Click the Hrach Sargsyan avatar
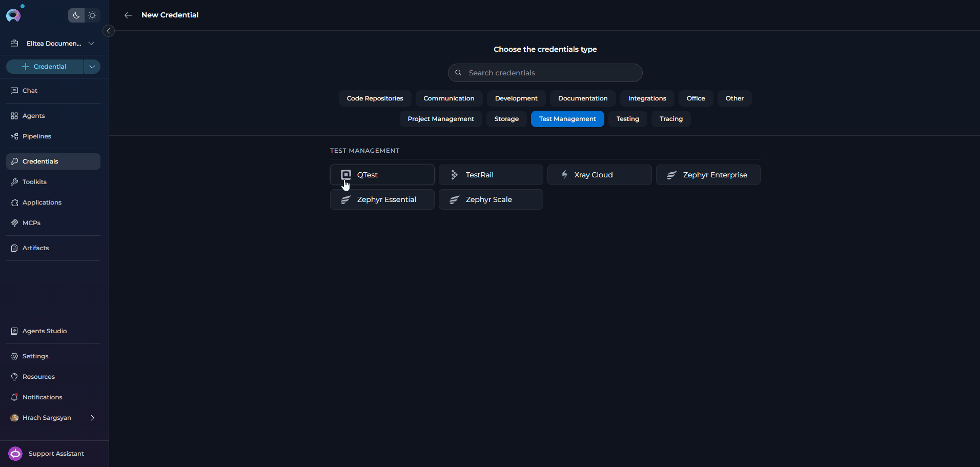The height and width of the screenshot is (467, 980). click(14, 418)
